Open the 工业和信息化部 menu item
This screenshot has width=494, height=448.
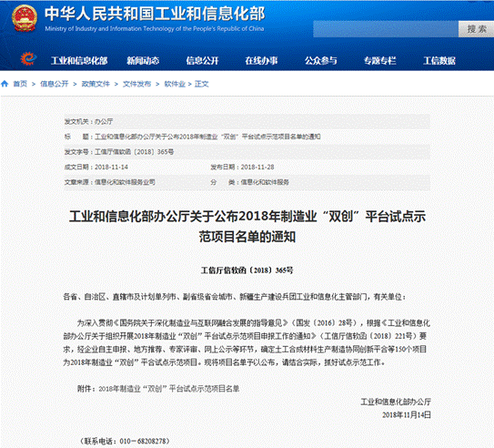79,60
